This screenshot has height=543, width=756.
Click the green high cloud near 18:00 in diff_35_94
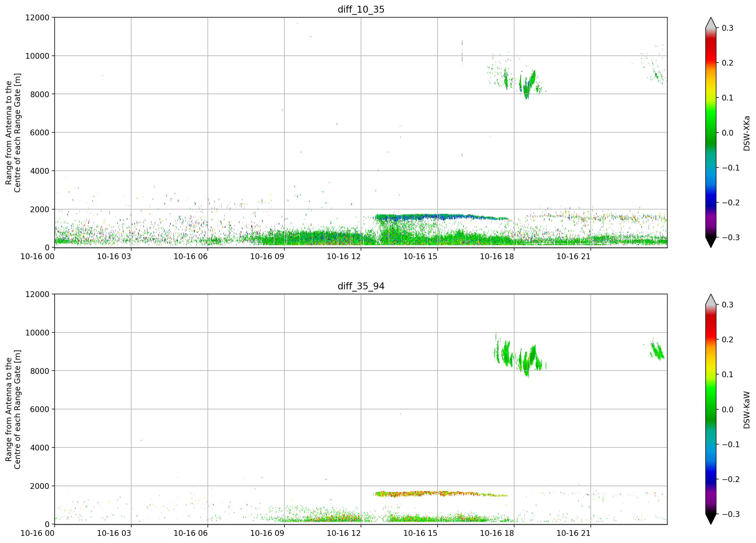pos(520,355)
